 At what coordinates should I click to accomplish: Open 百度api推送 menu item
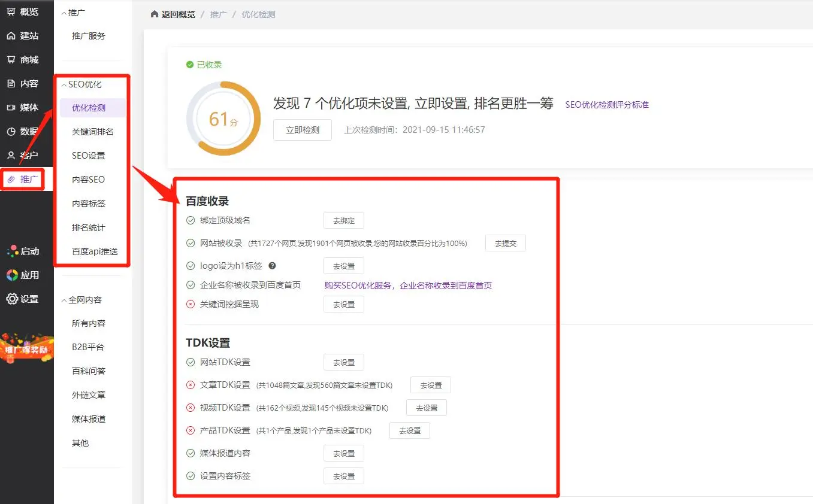tap(95, 251)
